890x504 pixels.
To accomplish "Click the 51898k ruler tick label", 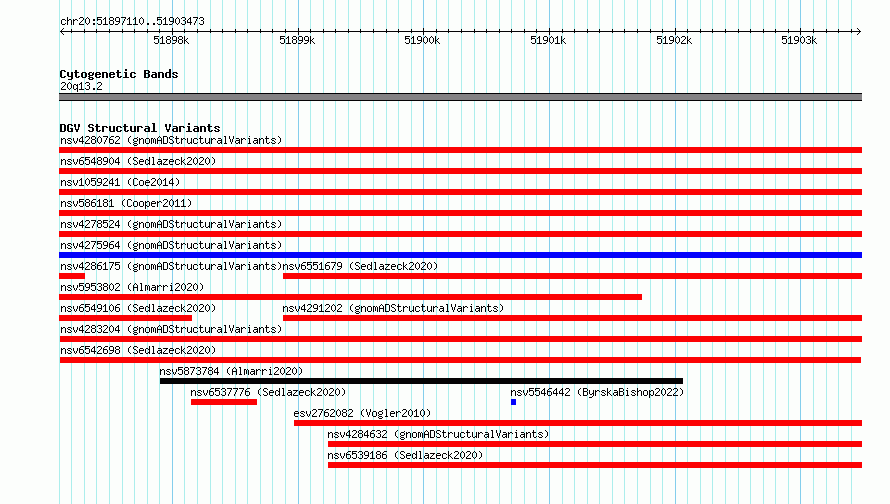I will point(171,40).
